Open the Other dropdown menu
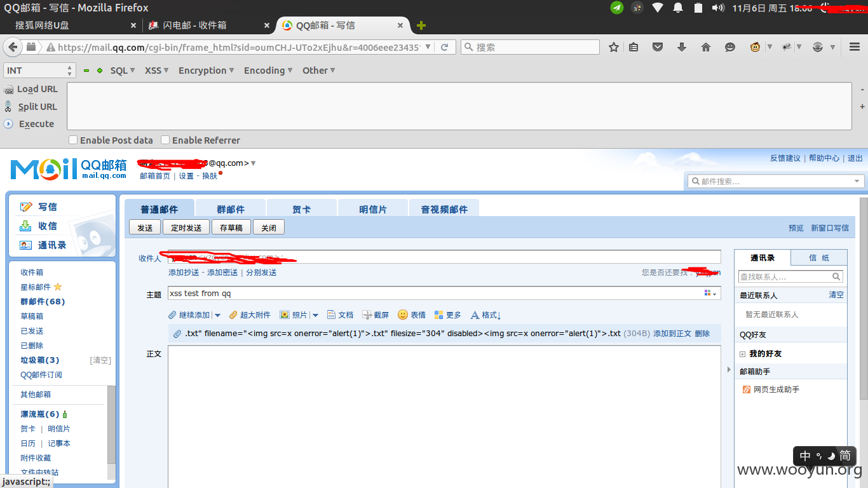Image resolution: width=868 pixels, height=488 pixels. pos(318,71)
